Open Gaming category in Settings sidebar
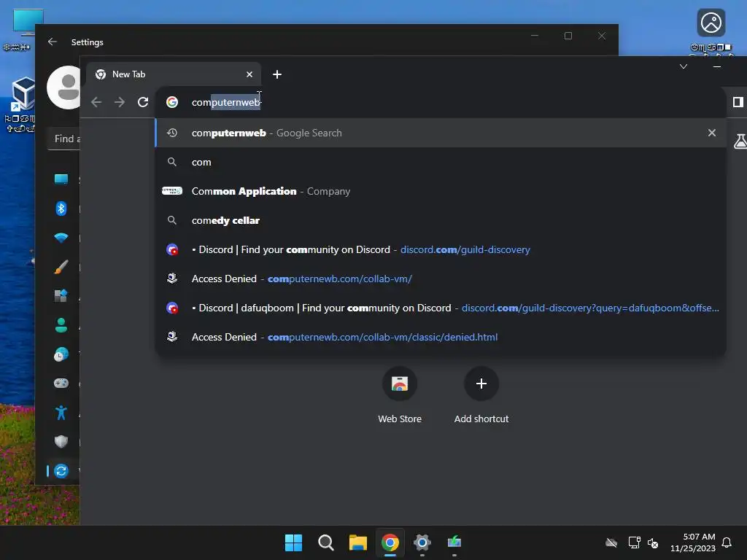Screen dimensions: 747x560 pos(61,383)
